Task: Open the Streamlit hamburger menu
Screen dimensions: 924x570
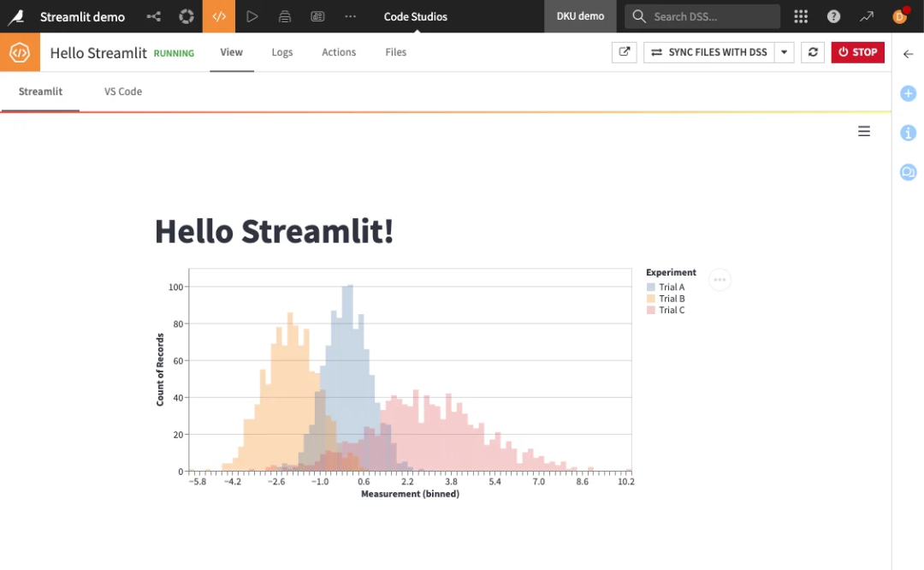Action: [864, 132]
